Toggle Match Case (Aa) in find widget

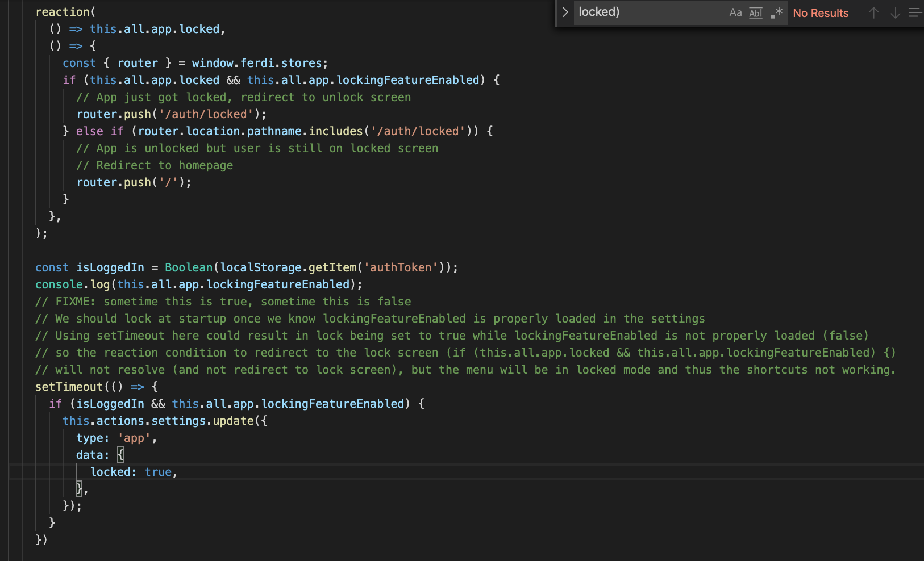click(735, 12)
